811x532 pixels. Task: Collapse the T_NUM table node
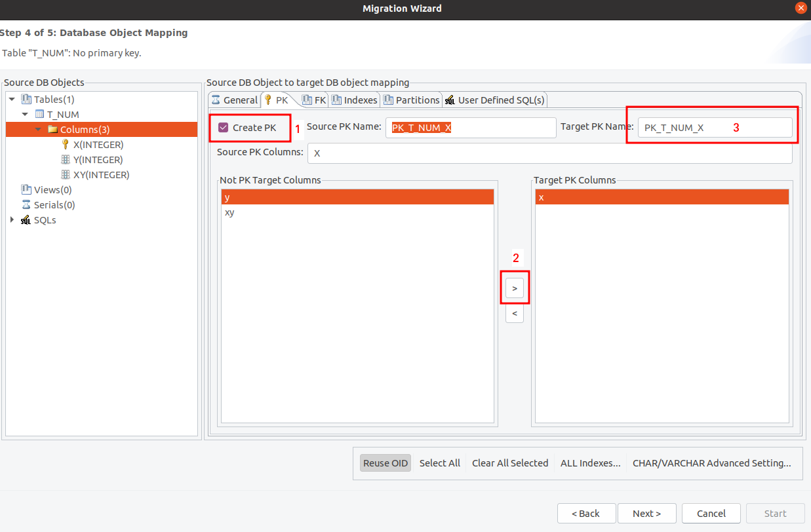click(x=25, y=115)
